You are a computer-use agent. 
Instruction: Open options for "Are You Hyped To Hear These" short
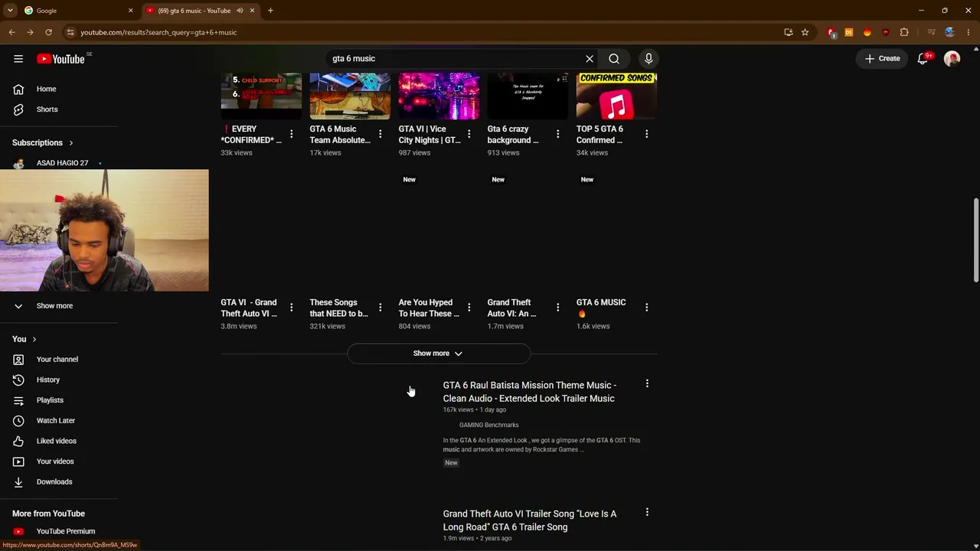[469, 308]
